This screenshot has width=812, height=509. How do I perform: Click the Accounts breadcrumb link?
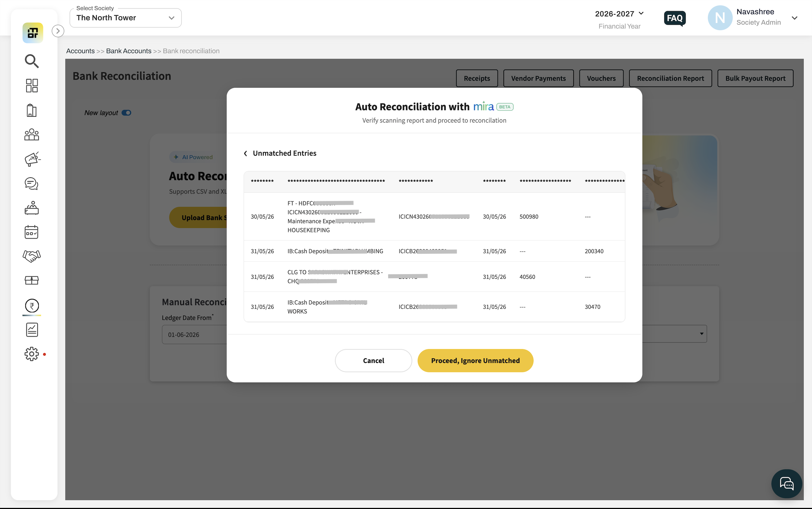(x=80, y=51)
